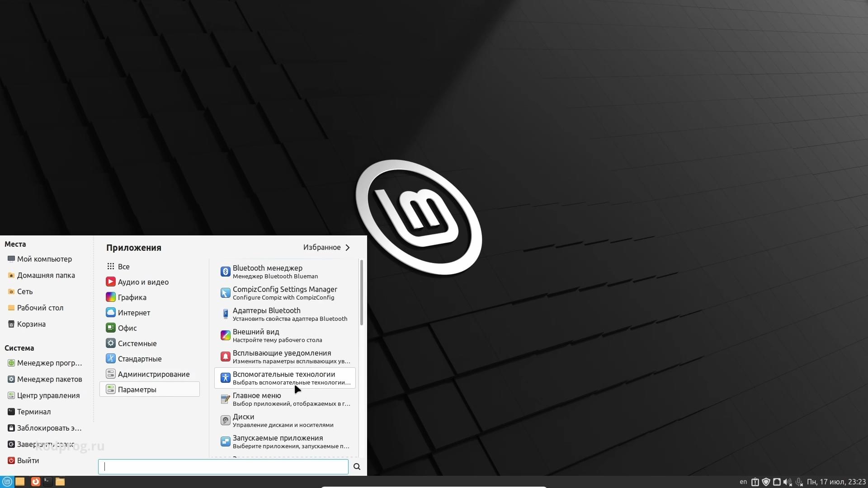Open Рабочий стол folder
The width and height of the screenshot is (868, 488).
point(36,308)
